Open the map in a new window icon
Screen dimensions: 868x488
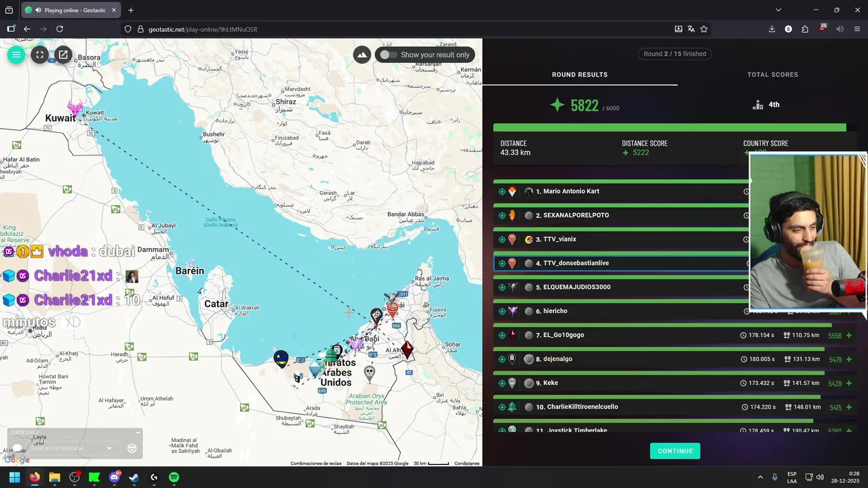63,55
